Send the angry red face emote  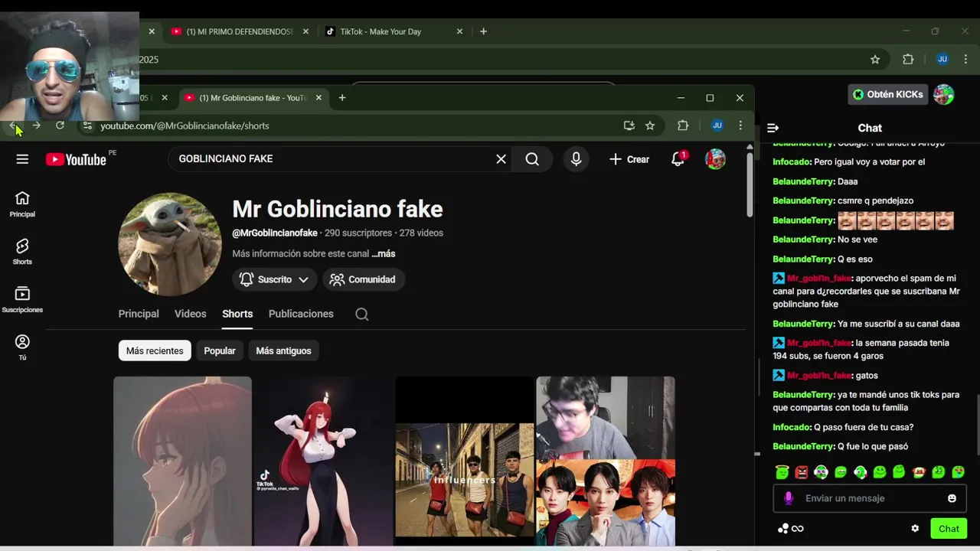point(802,472)
